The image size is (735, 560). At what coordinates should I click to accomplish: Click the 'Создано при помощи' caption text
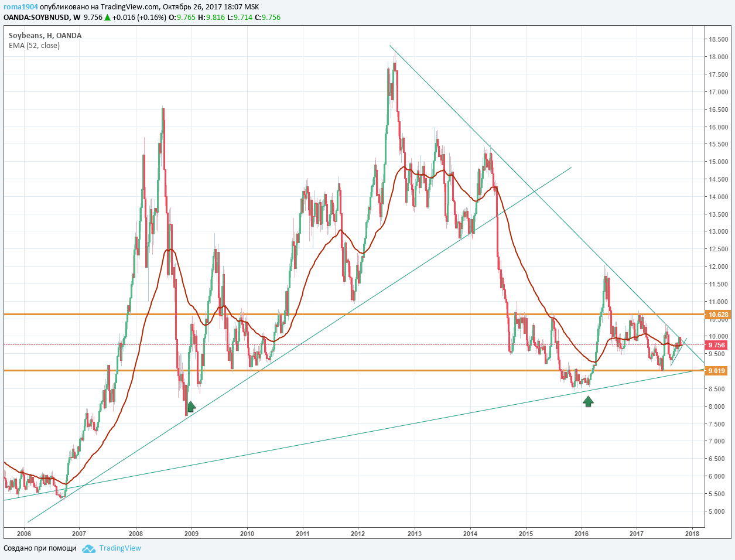40,548
